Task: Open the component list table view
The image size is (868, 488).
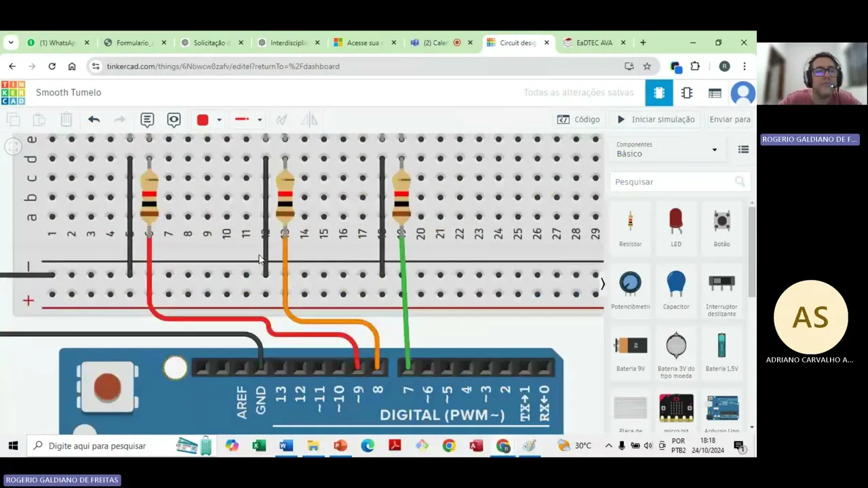Action: [x=715, y=93]
